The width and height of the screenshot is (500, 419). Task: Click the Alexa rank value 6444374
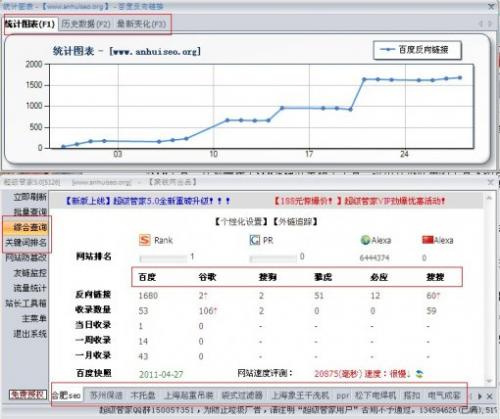pos(374,258)
